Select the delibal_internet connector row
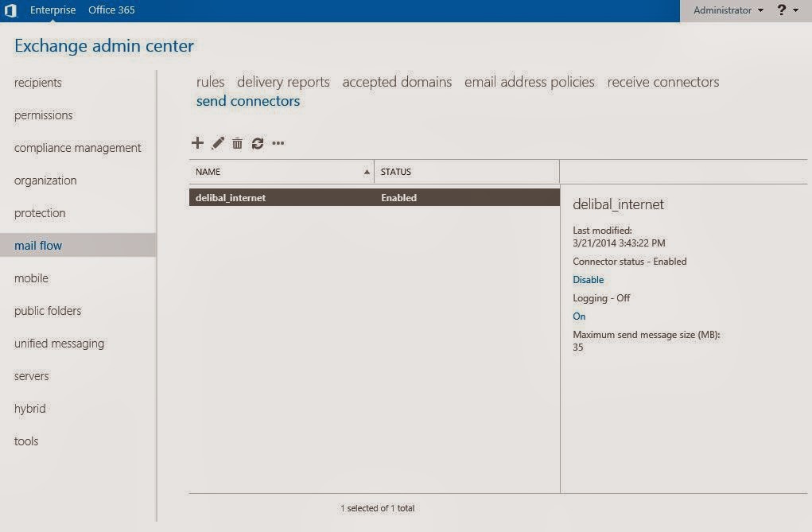 pyautogui.click(x=374, y=198)
